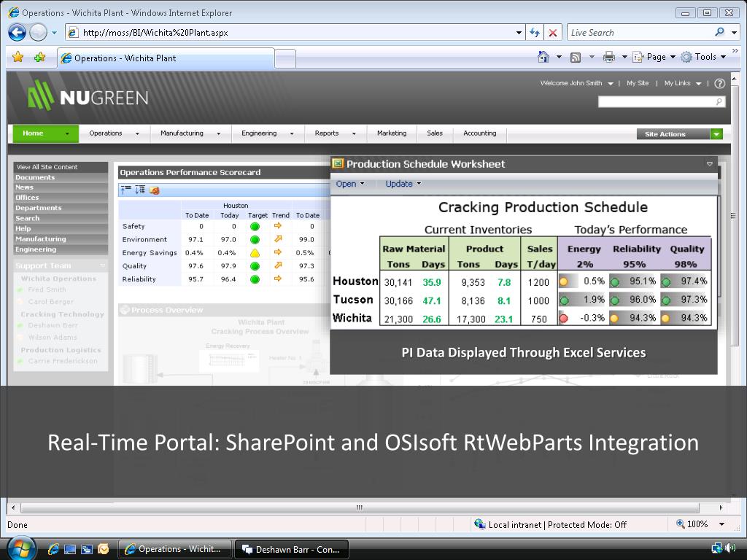Open Documents in the quick launch
747x560 pixels.
[x=35, y=177]
